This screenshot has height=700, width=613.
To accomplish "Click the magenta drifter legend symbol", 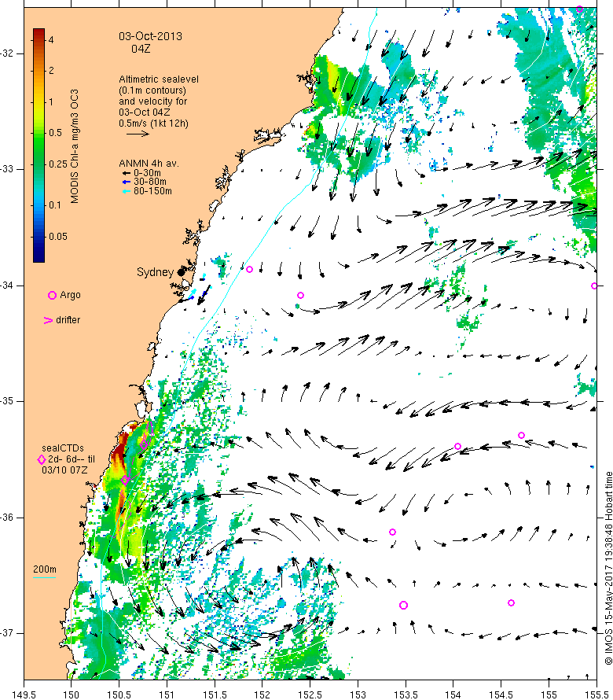I will (48, 320).
